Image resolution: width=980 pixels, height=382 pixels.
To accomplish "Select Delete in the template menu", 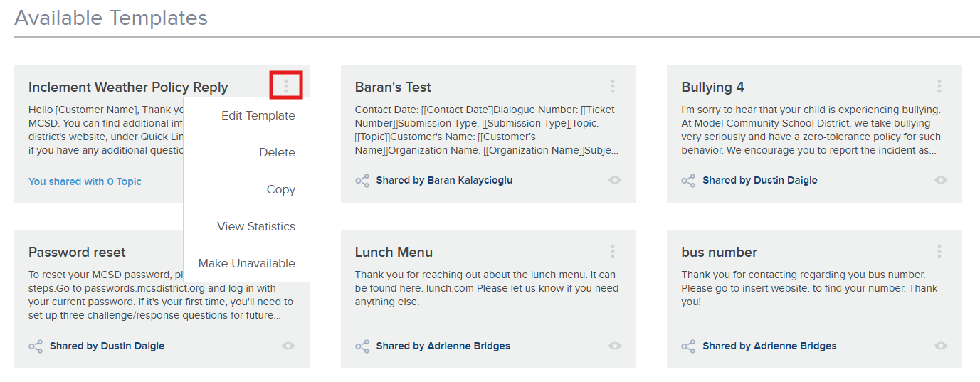I will click(277, 152).
